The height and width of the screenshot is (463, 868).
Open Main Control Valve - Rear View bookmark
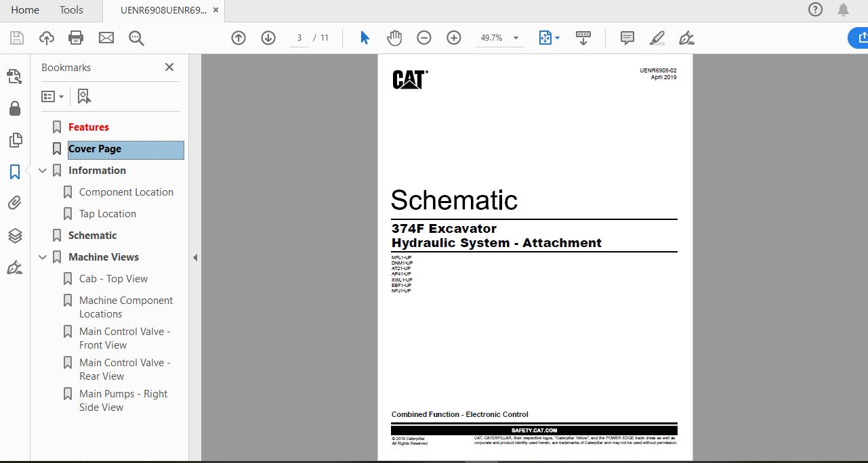(125, 370)
